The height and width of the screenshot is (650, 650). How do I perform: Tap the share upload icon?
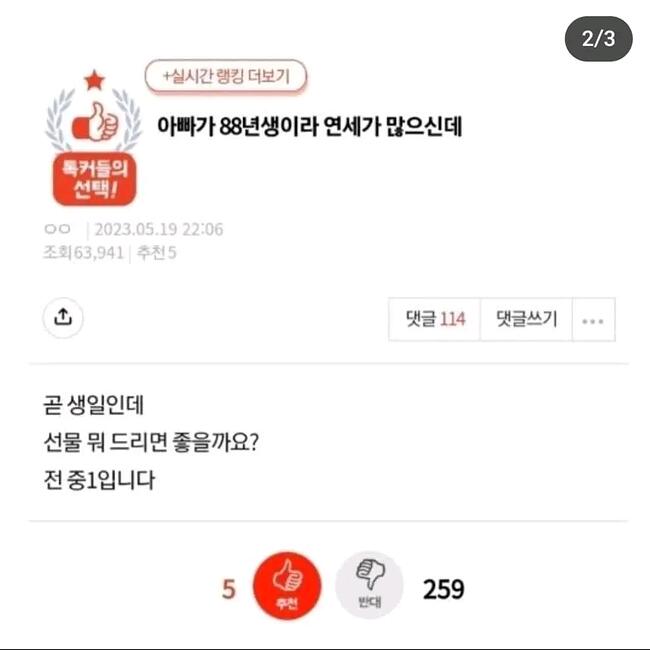tap(63, 318)
